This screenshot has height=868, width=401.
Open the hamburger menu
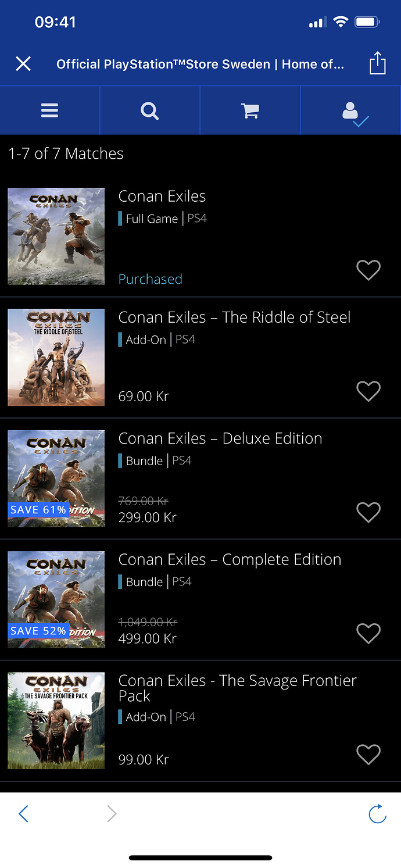50,110
